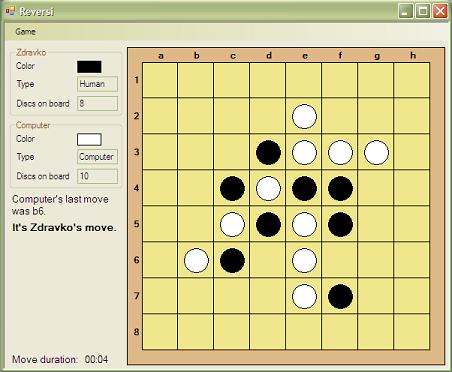Close the Reversi window
452x372 pixels.
tap(440, 11)
